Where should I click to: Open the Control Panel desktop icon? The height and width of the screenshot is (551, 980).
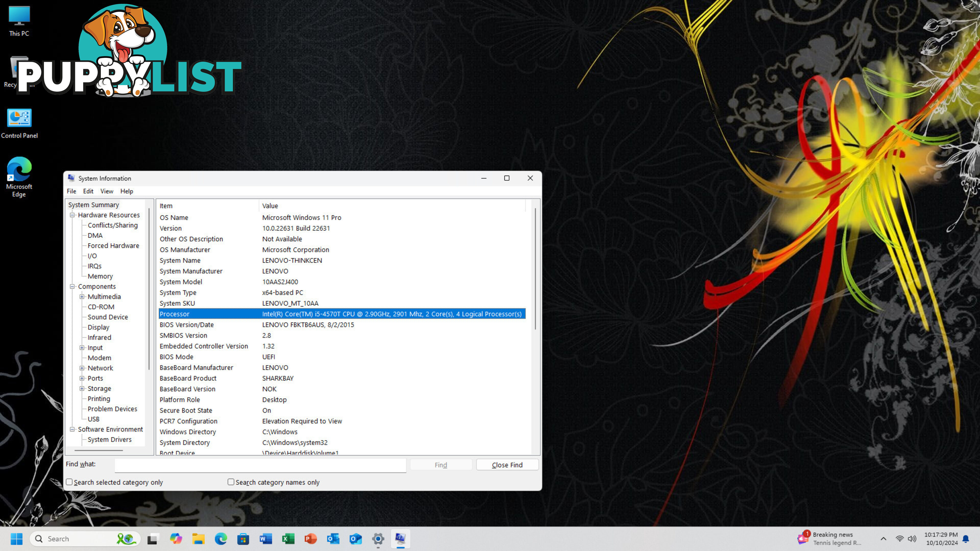pyautogui.click(x=19, y=123)
